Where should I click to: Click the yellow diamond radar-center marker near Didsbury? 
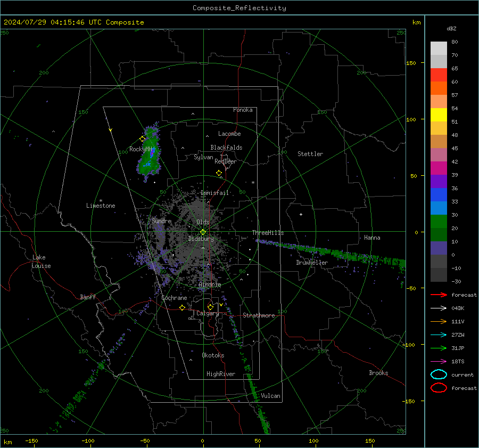pyautogui.click(x=203, y=232)
